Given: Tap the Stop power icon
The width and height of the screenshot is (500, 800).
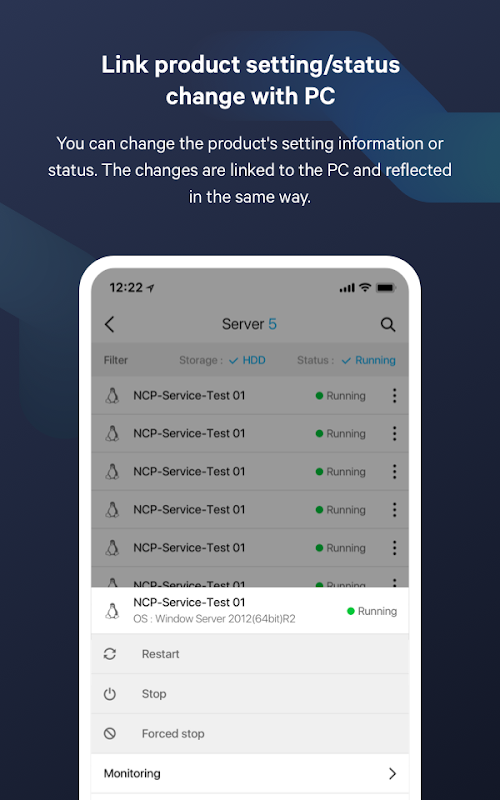Looking at the screenshot, I should pos(110,694).
